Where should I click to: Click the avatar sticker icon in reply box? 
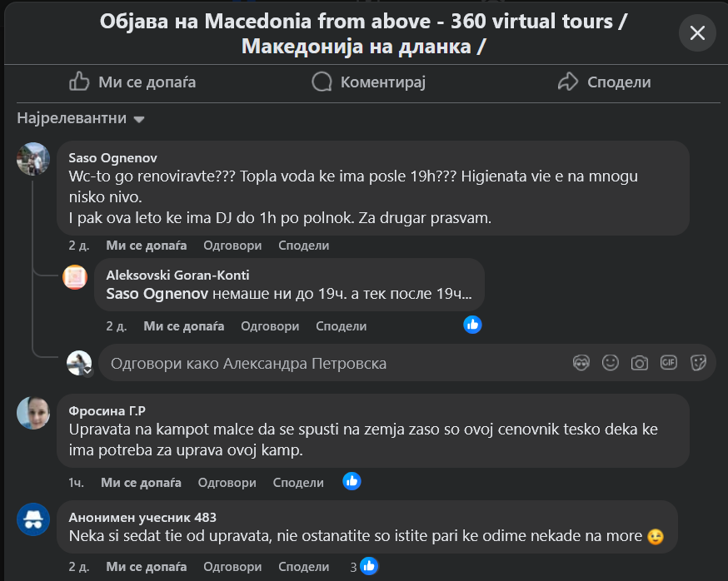[x=581, y=363]
